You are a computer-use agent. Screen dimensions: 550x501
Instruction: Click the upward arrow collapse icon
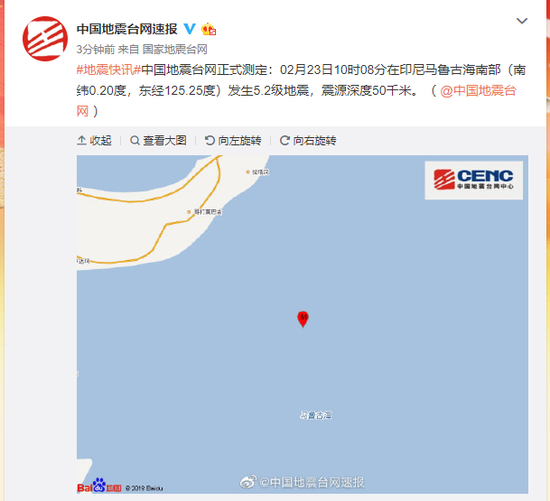[x=81, y=141]
